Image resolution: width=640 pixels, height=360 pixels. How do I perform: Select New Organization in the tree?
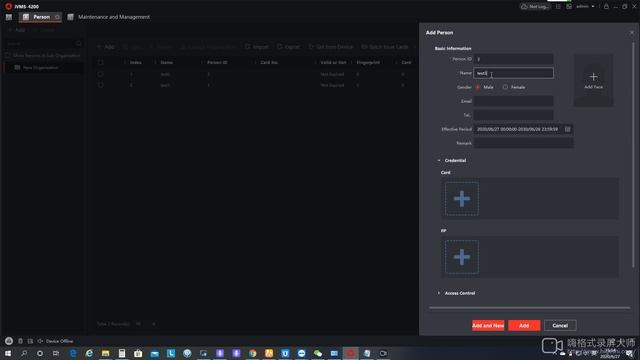click(x=40, y=68)
